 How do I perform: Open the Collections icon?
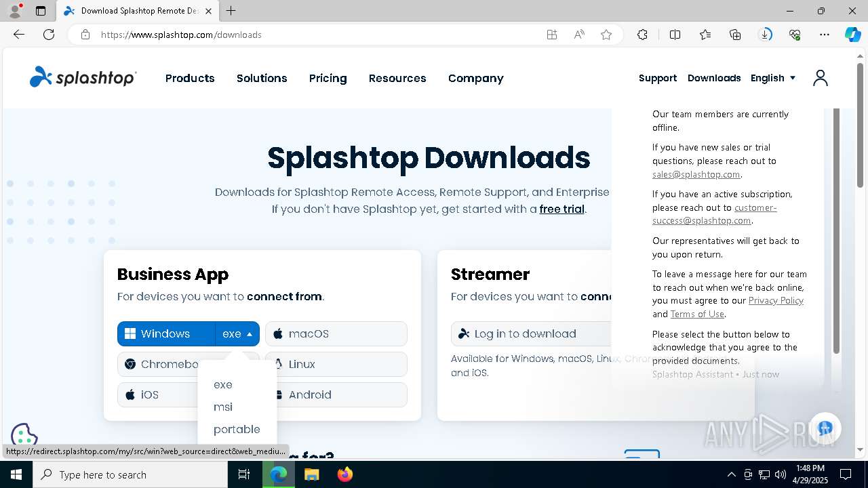tap(735, 35)
